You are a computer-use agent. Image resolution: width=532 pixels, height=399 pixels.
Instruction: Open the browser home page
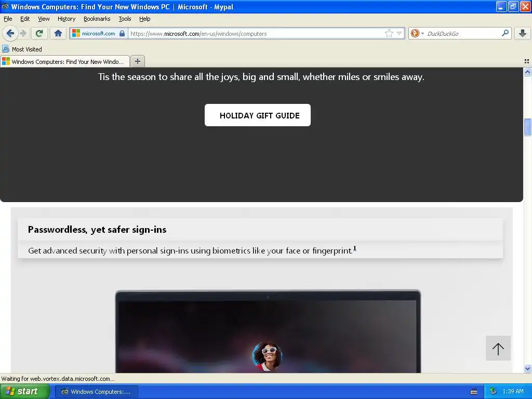58,33
